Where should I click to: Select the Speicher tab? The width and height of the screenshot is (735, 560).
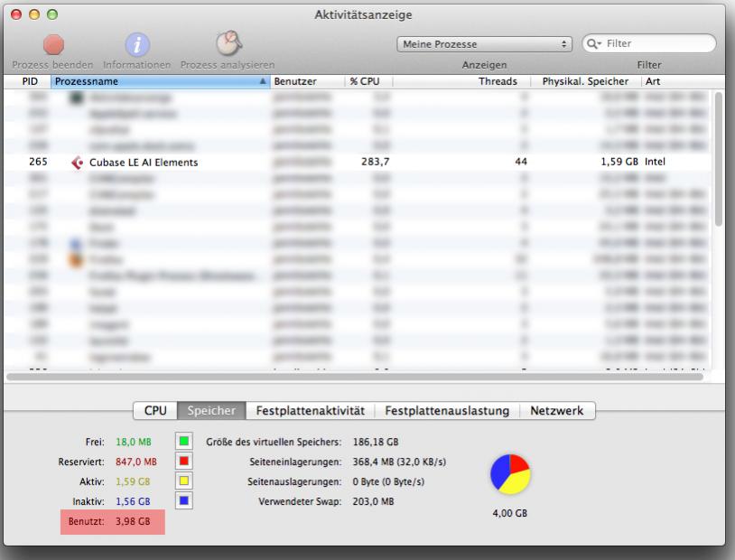[210, 411]
